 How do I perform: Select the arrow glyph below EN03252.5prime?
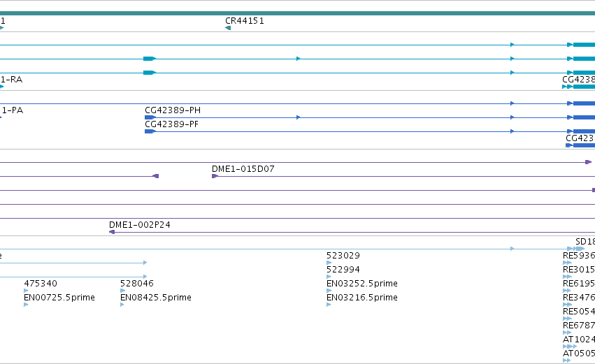click(329, 291)
